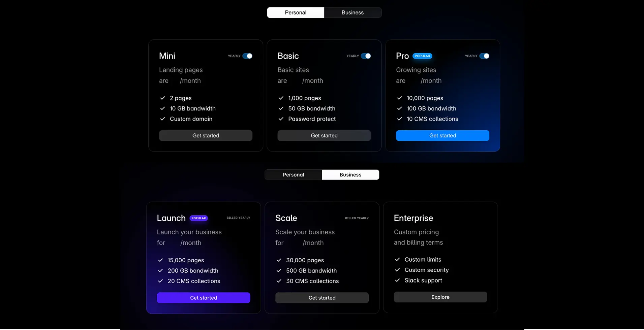This screenshot has width=644, height=330.
Task: Switch to the lower Personal tab
Action: [293, 175]
